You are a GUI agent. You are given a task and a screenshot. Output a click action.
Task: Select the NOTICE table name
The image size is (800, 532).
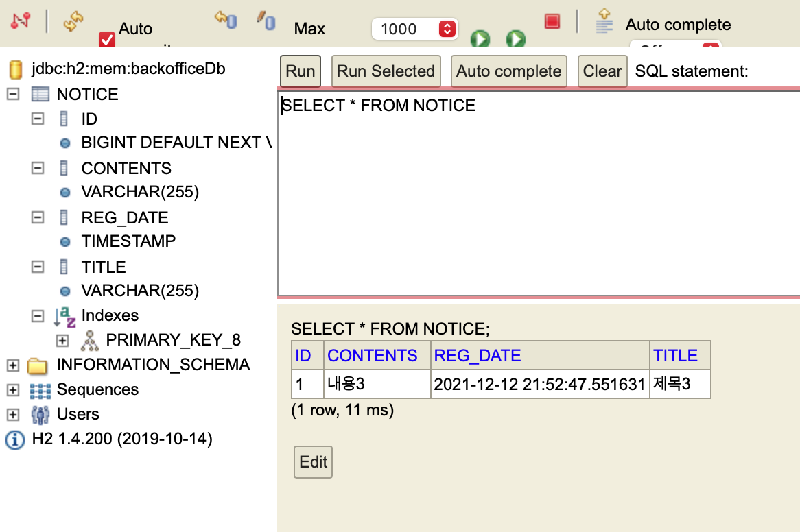(87, 95)
